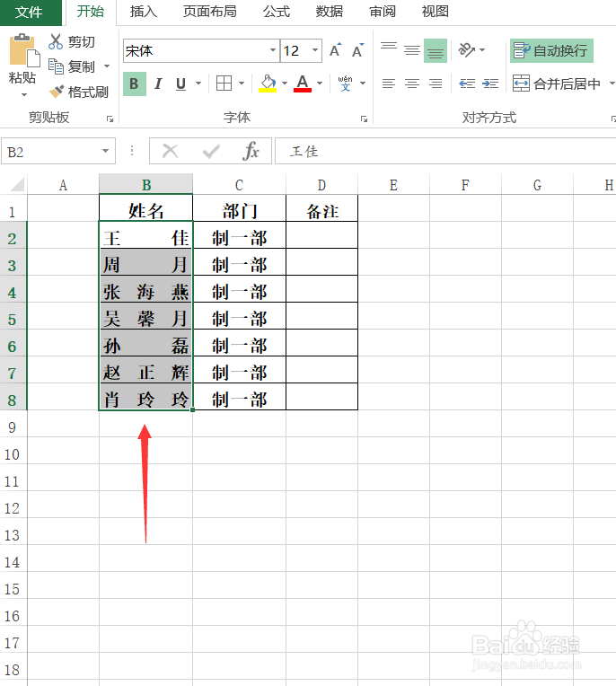Screen dimensions: 616x686
Task: Toggle italic formatting I
Action: click(x=158, y=84)
